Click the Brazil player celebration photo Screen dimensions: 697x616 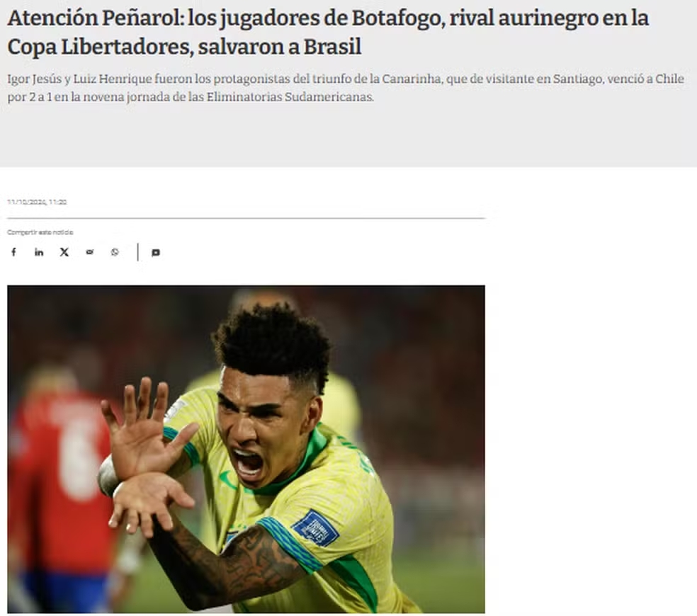pyautogui.click(x=246, y=449)
